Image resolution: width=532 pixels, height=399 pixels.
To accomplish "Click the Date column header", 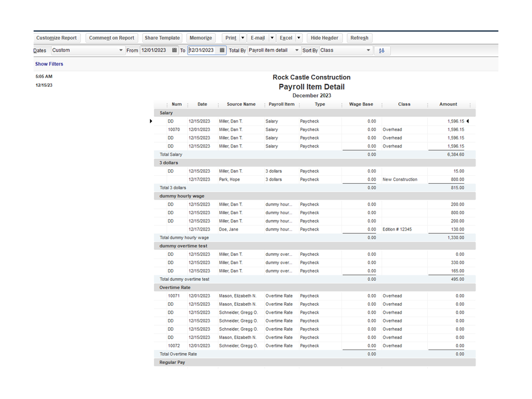I will [x=202, y=104].
